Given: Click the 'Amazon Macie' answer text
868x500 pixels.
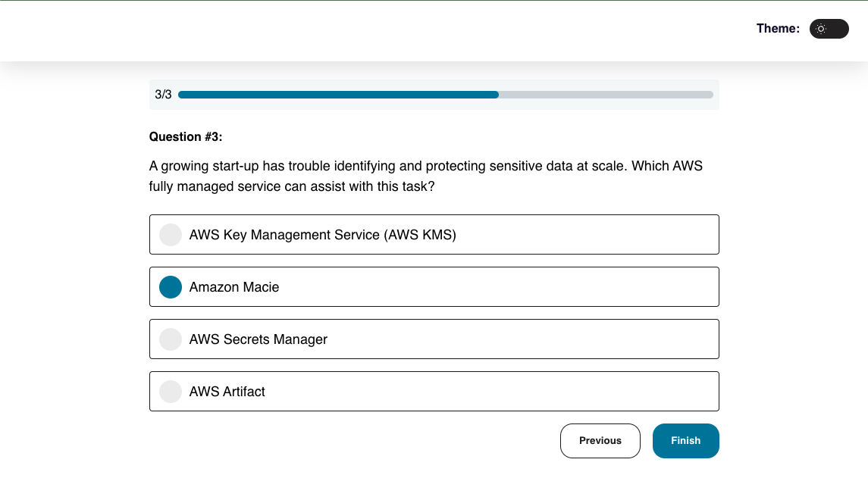Looking at the screenshot, I should click(234, 287).
